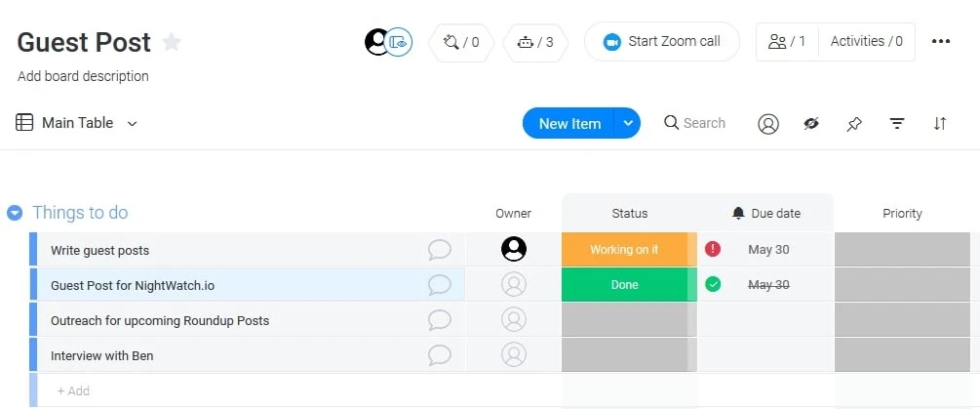Open the person filter icon

(768, 124)
